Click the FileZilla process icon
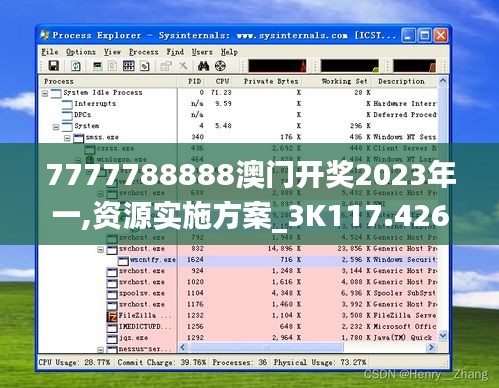This screenshot has width=499, height=388. pos(112,316)
